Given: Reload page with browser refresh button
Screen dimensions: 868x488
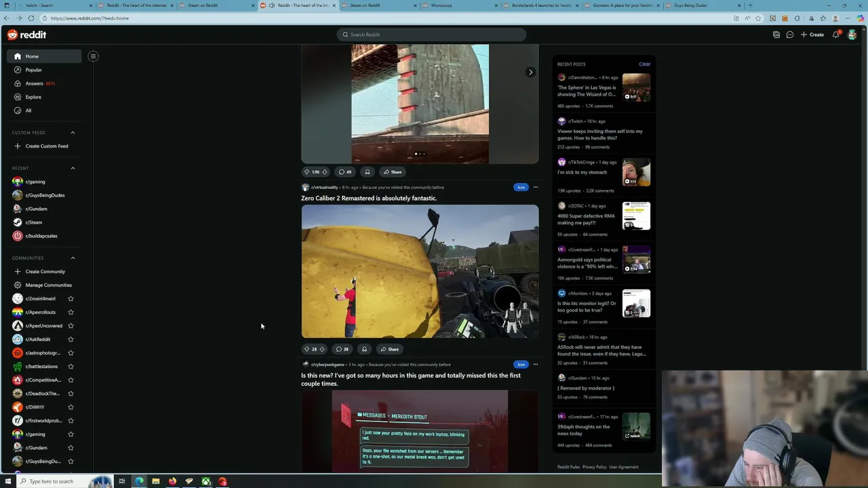Looking at the screenshot, I should point(31,18).
